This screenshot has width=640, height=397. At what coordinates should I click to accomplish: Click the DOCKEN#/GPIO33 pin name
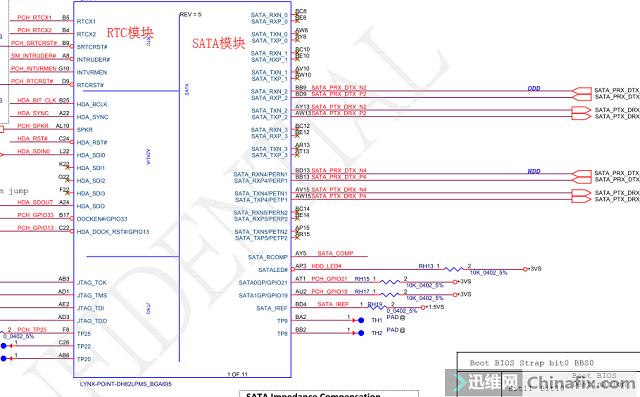(102, 219)
